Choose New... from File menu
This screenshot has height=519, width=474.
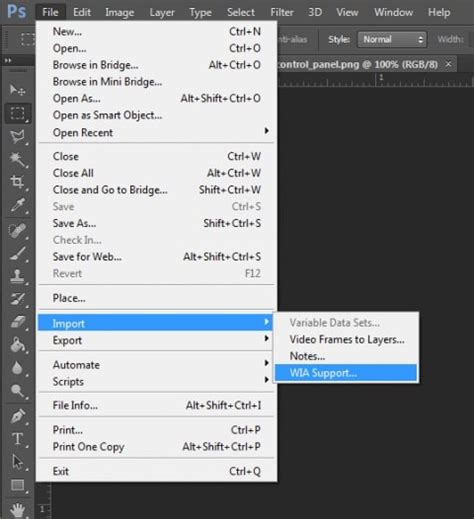pos(156,31)
